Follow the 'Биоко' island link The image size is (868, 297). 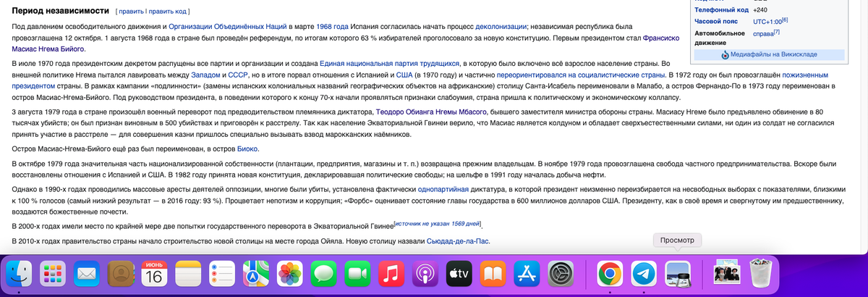pos(247,148)
